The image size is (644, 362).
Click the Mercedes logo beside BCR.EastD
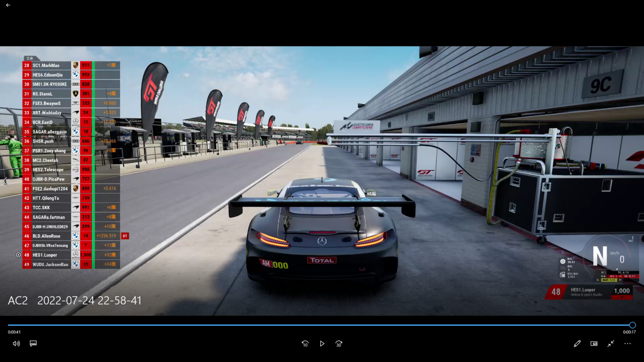tap(76, 123)
